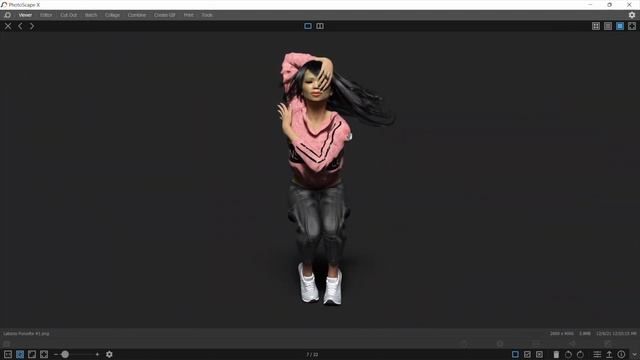Expand the bottom-right chevron menu
The height and width of the screenshot is (360, 640).
pyautogui.click(x=634, y=355)
